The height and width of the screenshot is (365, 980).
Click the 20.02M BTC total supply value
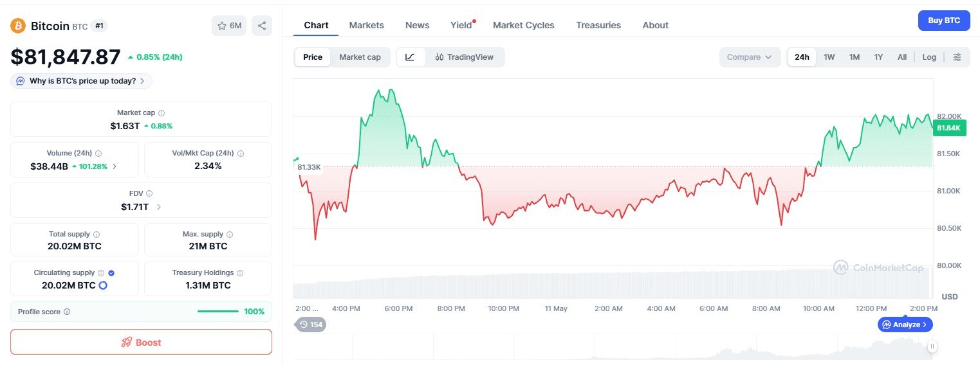pyautogui.click(x=75, y=246)
